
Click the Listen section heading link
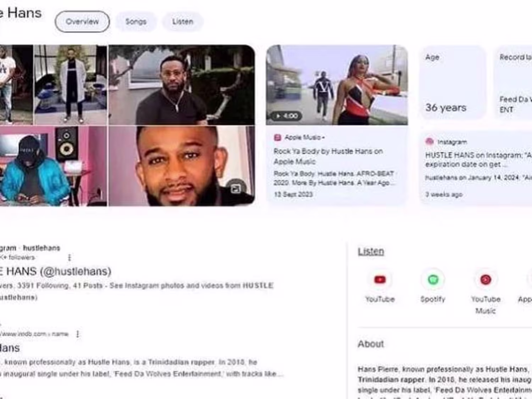tap(371, 251)
